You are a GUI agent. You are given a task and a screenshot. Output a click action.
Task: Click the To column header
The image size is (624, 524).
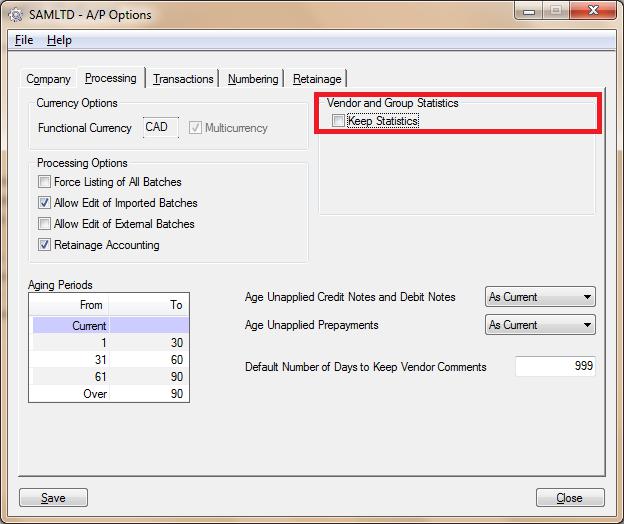[149, 305]
